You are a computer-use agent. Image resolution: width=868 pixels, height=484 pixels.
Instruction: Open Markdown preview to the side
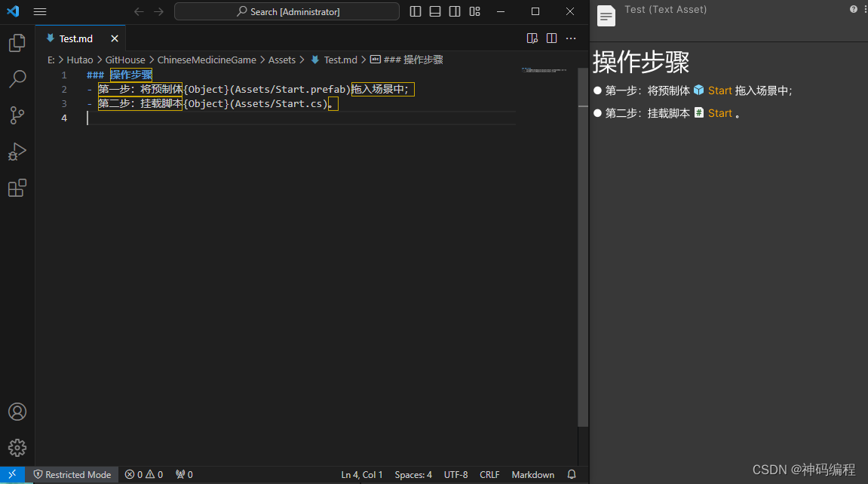(532, 38)
